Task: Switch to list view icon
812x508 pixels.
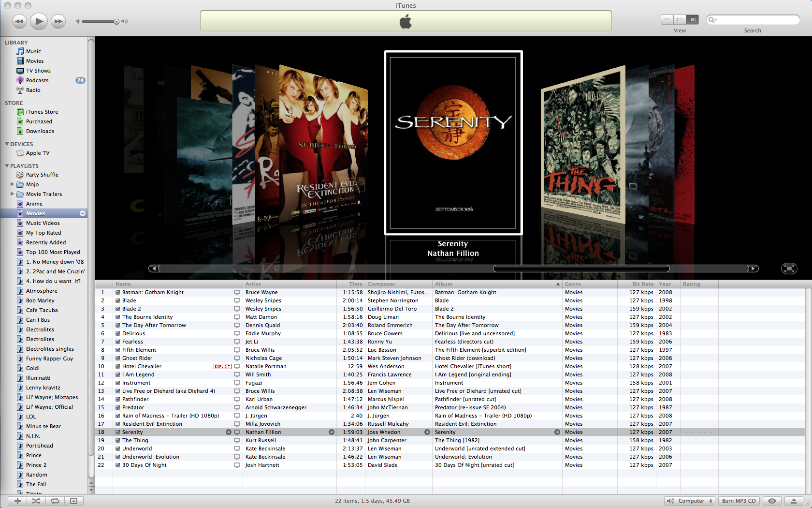Action: (667, 19)
